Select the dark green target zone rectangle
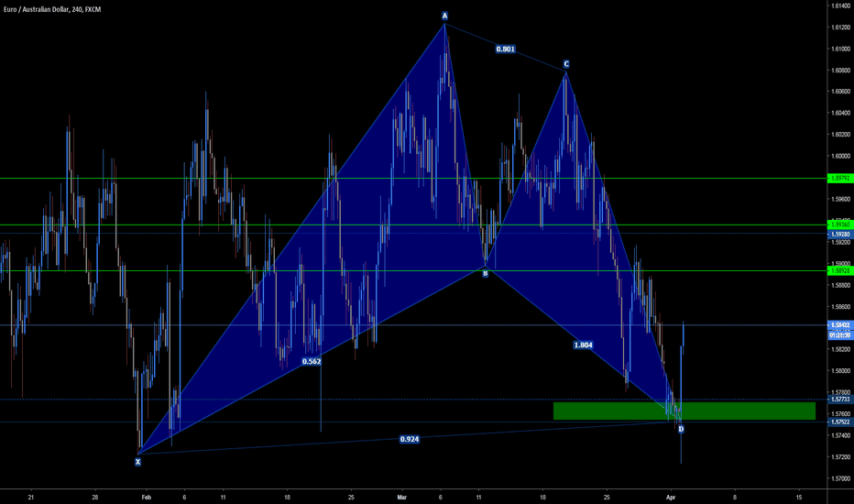The image size is (854, 504). coord(684,411)
